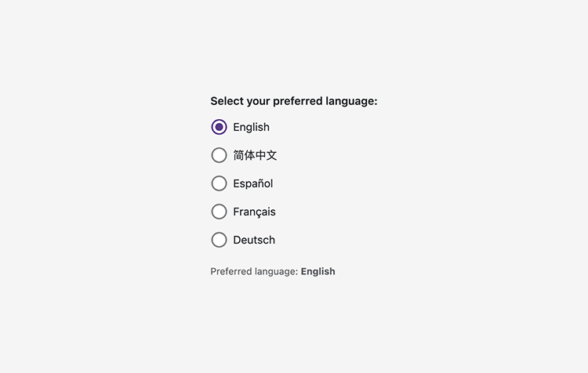
Task: Switch the language to German
Action: tap(219, 240)
